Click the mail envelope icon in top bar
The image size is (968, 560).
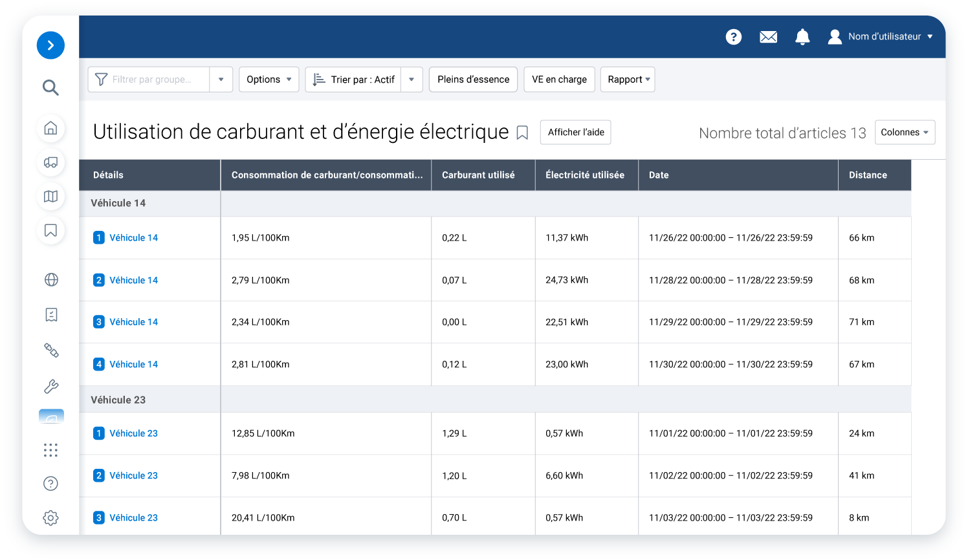tap(768, 37)
